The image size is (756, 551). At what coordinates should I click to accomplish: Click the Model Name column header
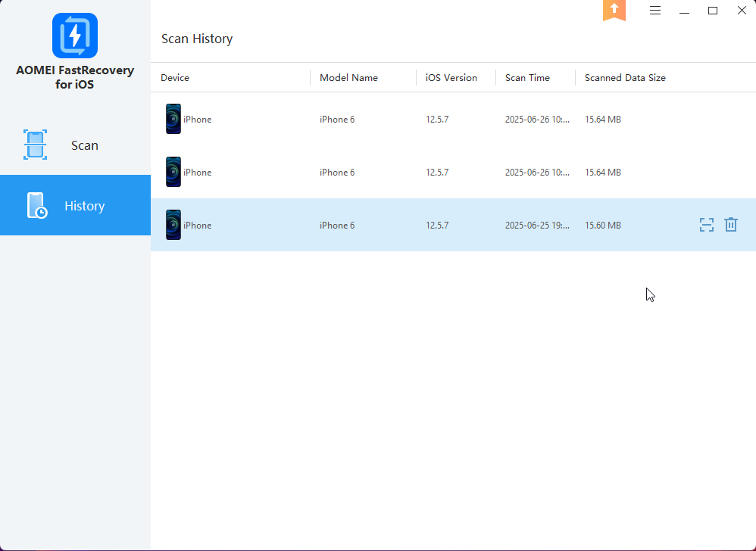[x=348, y=77]
